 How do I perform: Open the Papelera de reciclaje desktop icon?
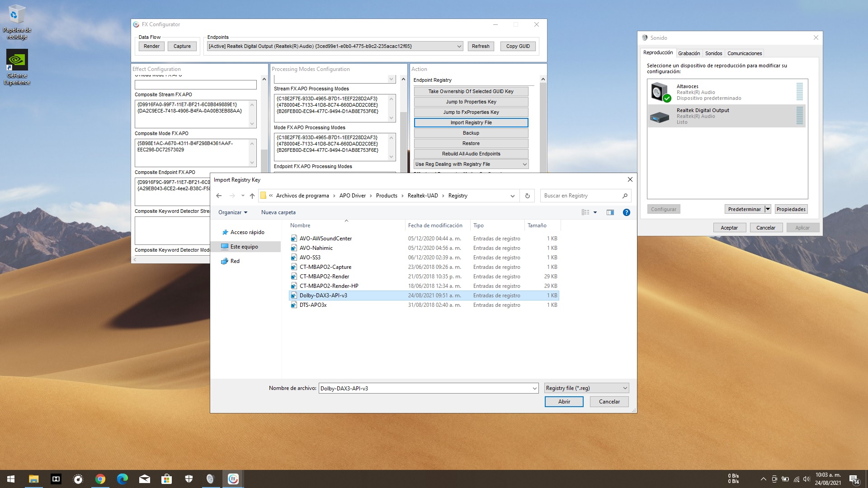pyautogui.click(x=17, y=22)
